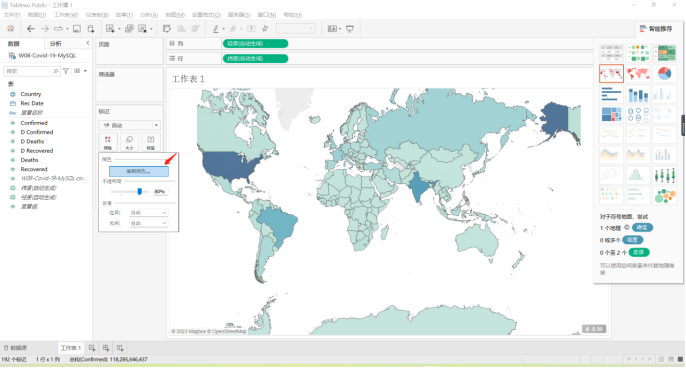
Task: Click the new story tab icon at bottom
Action: point(120,348)
